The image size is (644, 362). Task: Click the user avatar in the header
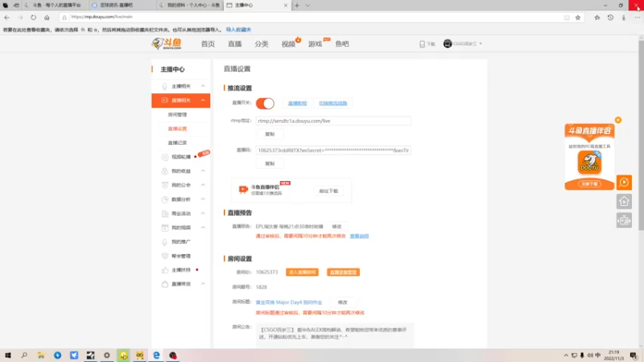(x=448, y=43)
